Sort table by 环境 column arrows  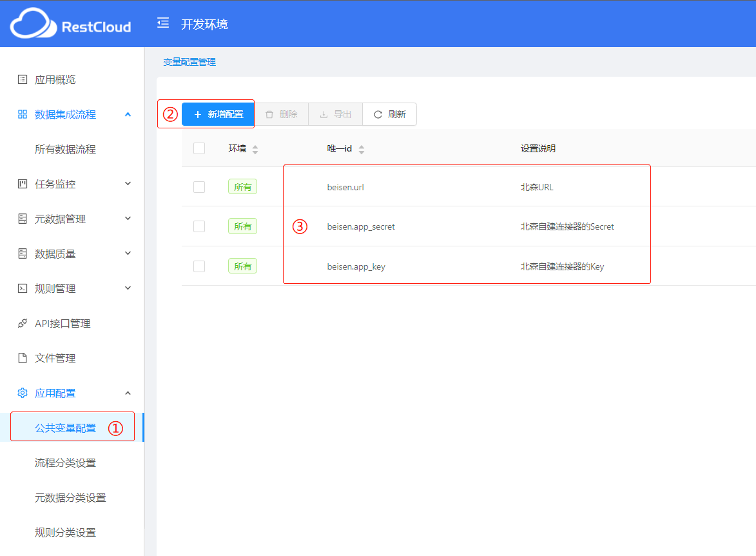click(255, 149)
